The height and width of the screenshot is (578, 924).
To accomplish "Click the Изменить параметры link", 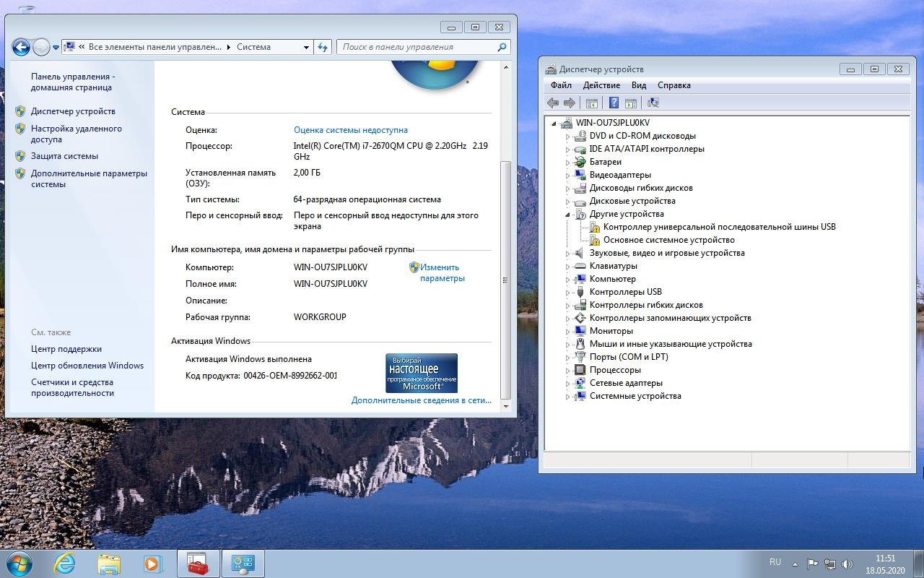I will (443, 272).
